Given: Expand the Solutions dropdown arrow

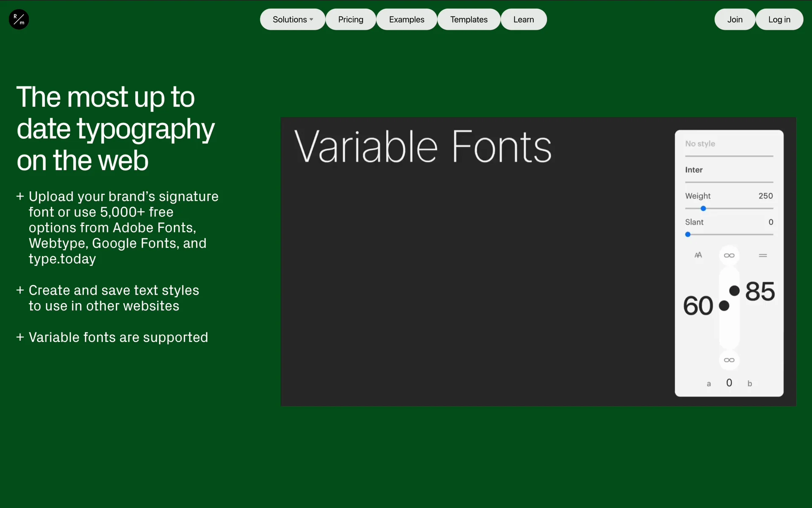Looking at the screenshot, I should [312, 19].
